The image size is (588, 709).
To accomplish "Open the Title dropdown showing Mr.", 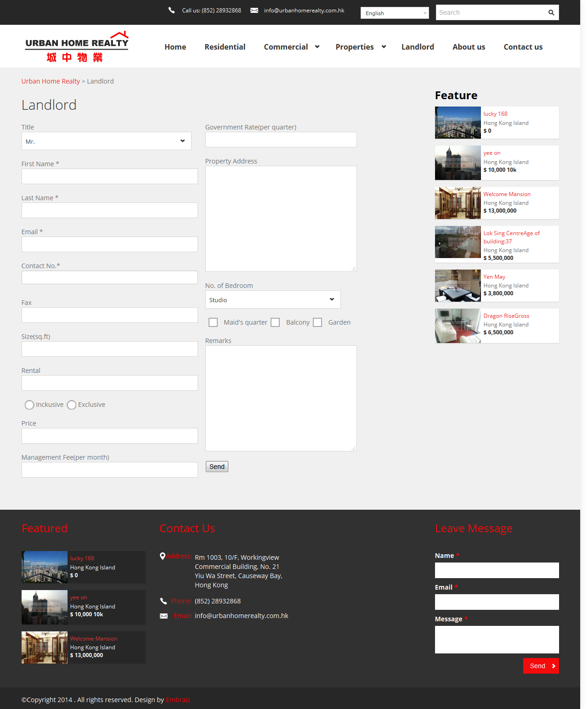I will tap(106, 141).
